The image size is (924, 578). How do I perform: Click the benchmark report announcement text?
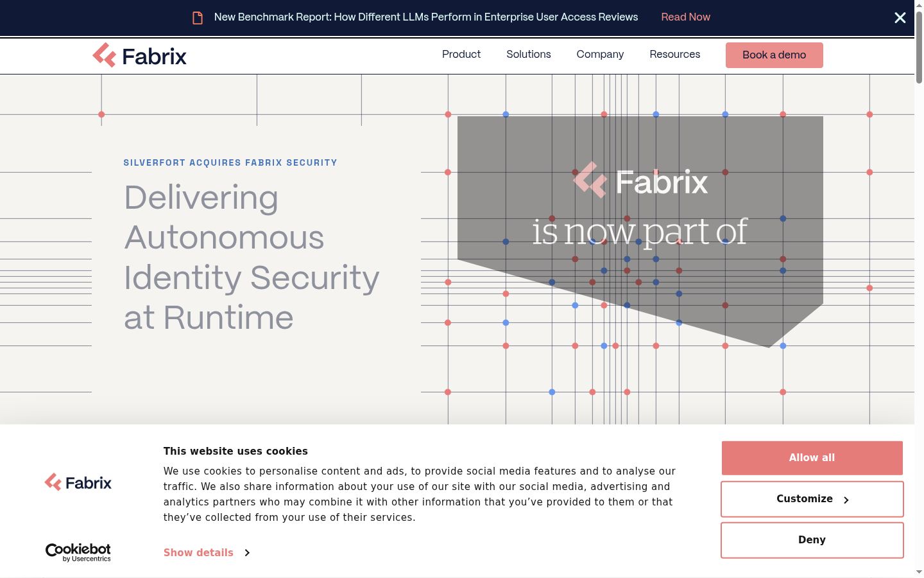[x=426, y=17]
